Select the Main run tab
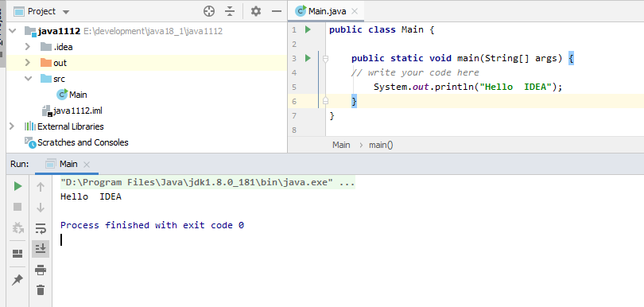This screenshot has height=307, width=644. 68,164
